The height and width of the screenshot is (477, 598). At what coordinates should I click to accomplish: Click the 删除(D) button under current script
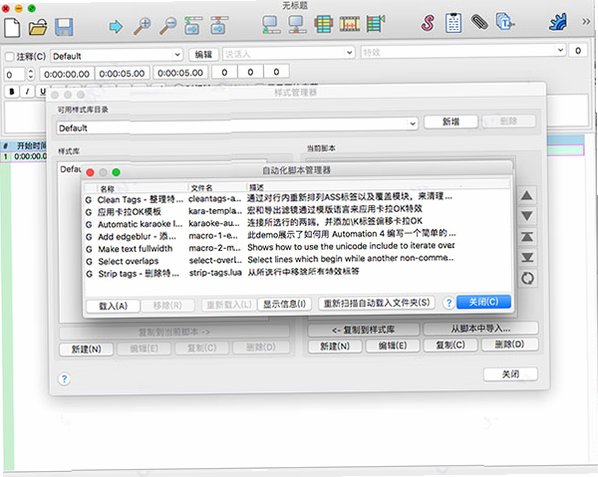click(510, 344)
